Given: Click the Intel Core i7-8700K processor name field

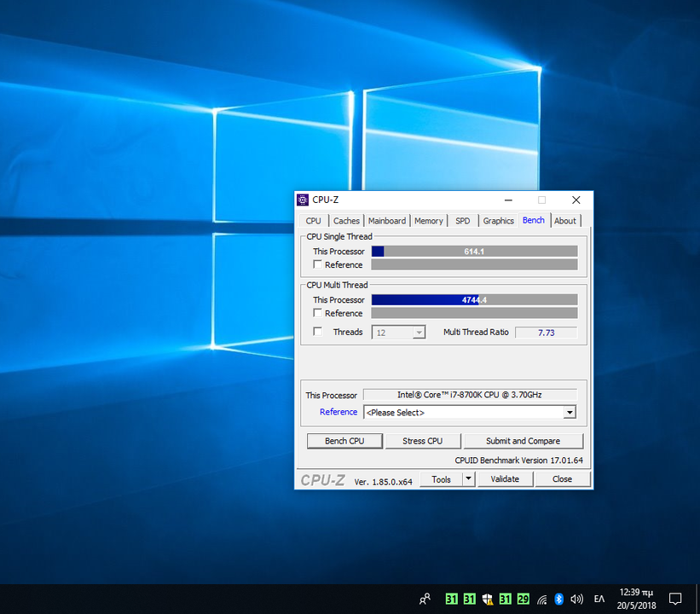Looking at the screenshot, I should pos(470,395).
